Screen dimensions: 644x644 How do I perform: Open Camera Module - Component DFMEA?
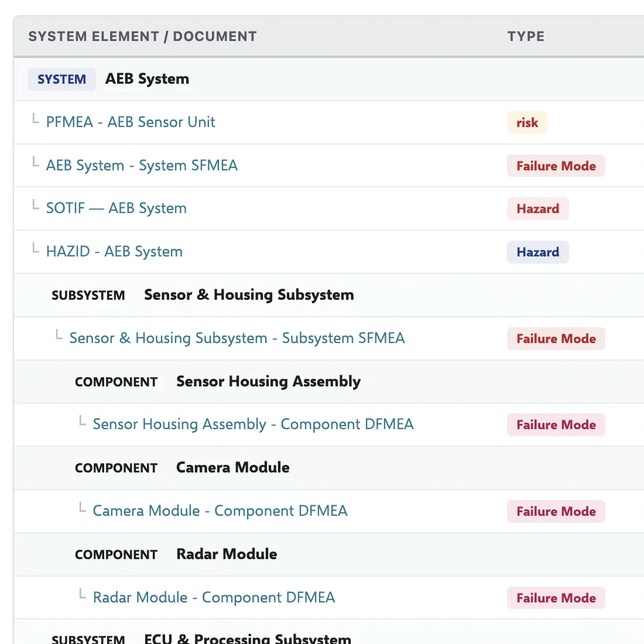point(220,511)
